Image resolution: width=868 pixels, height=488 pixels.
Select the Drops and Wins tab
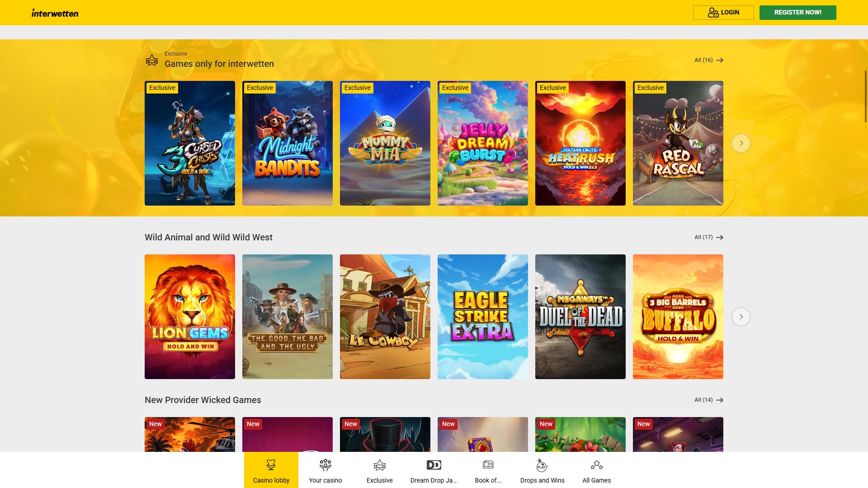coord(542,470)
